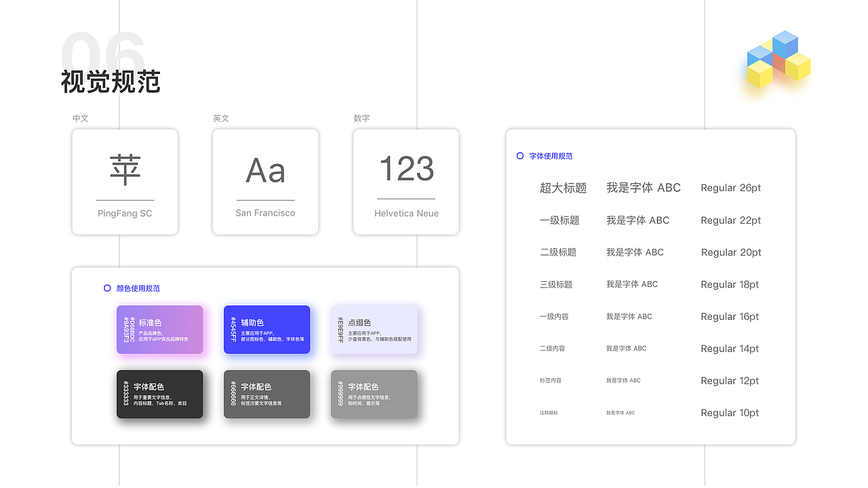Click the large 苹 glyph
Viewport: 868px width, 488px height.
tap(125, 169)
